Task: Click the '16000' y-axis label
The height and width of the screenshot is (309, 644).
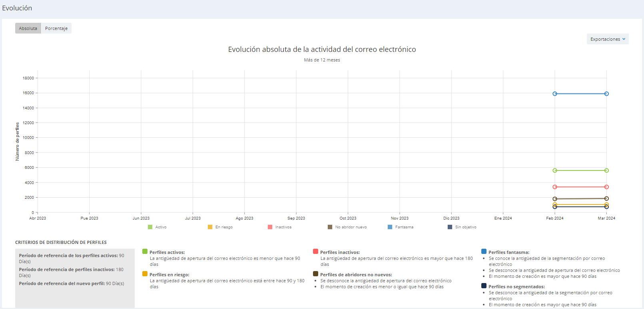Action: click(x=28, y=93)
